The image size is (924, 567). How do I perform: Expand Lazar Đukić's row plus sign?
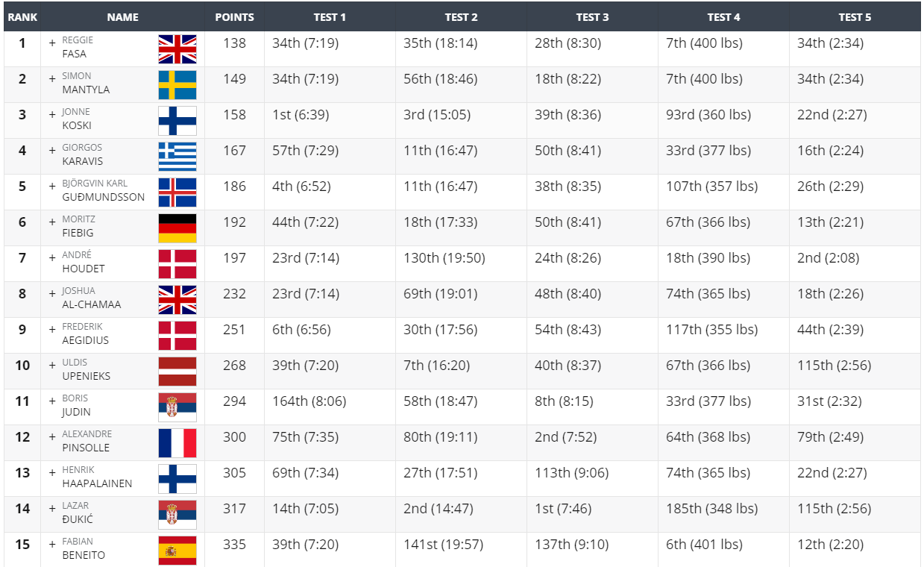coord(52,508)
